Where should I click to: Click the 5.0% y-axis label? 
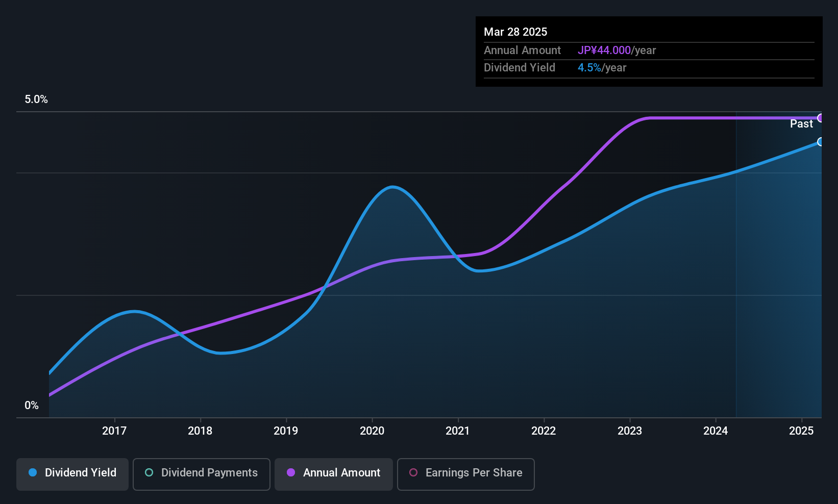tap(36, 99)
